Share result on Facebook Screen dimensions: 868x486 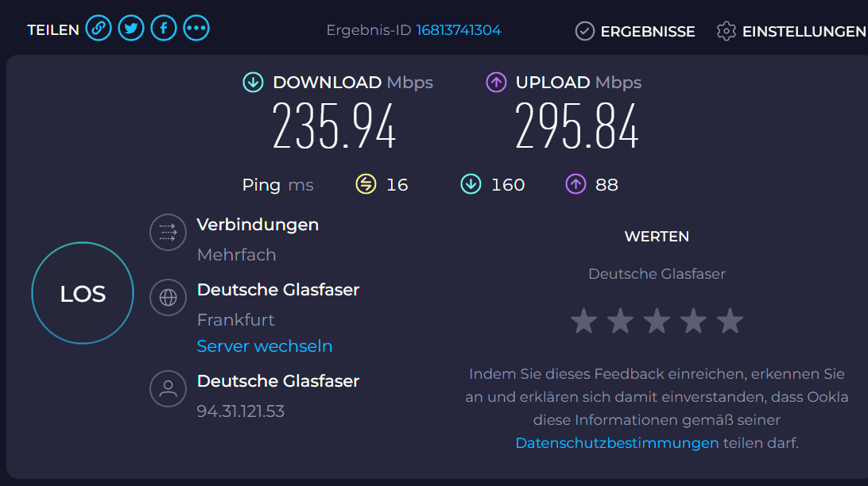(164, 29)
